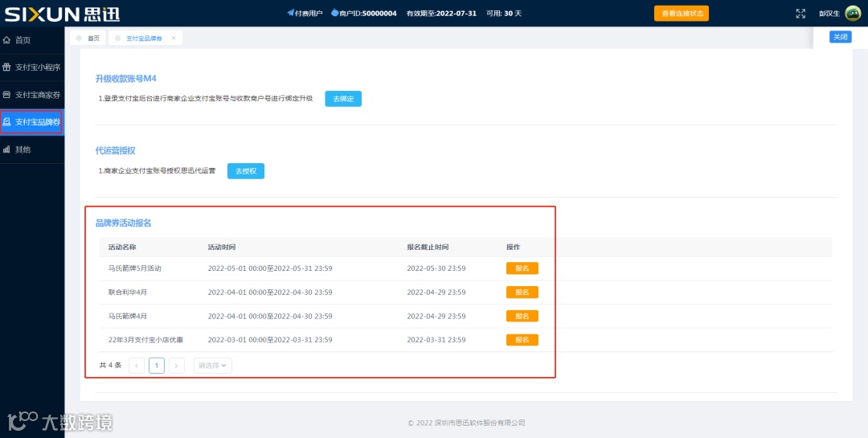Screen dimensions: 868x438
Task: Switch to the 首页 tab
Action: pos(88,39)
